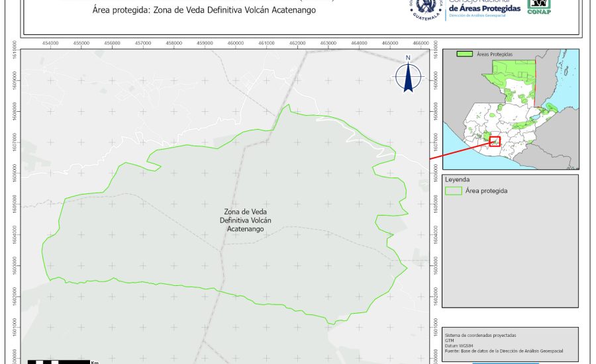Click the green Áreas Protegidas symbol in inset map
Image resolution: width=596 pixels, height=364 pixels.
(466, 54)
